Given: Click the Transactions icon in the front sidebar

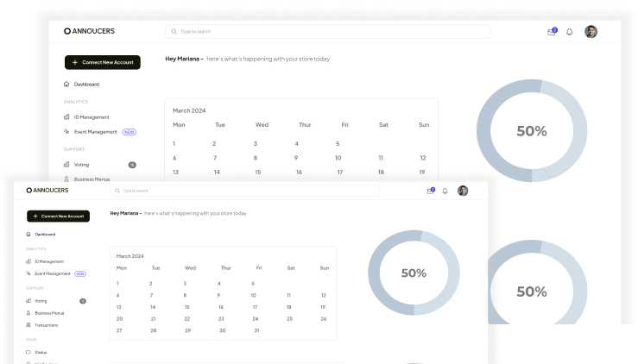Looking at the screenshot, I should tap(29, 325).
